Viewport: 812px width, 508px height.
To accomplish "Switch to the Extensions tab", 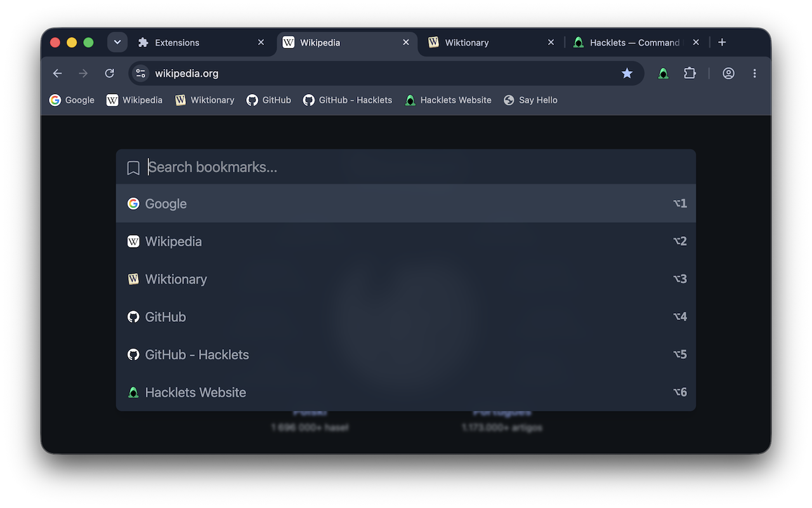I will [202, 43].
